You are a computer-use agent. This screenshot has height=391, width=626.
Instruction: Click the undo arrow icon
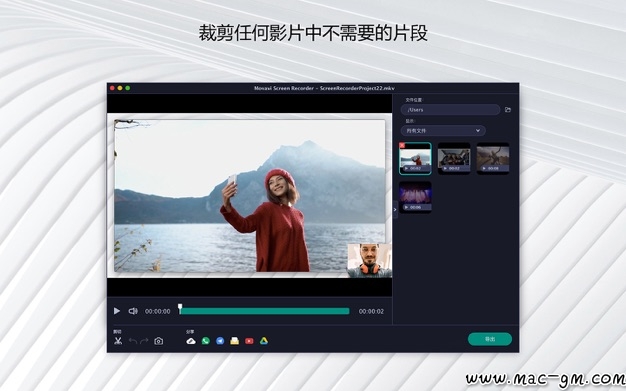tap(133, 341)
